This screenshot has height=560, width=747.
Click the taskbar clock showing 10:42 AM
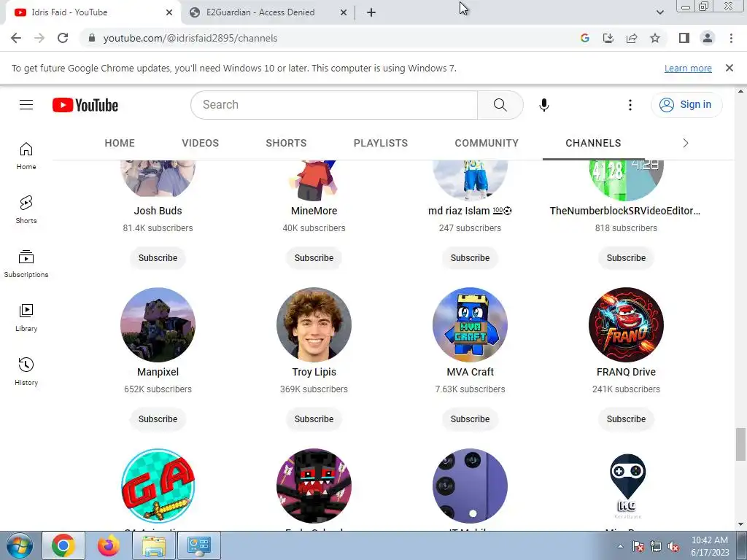[x=710, y=546]
